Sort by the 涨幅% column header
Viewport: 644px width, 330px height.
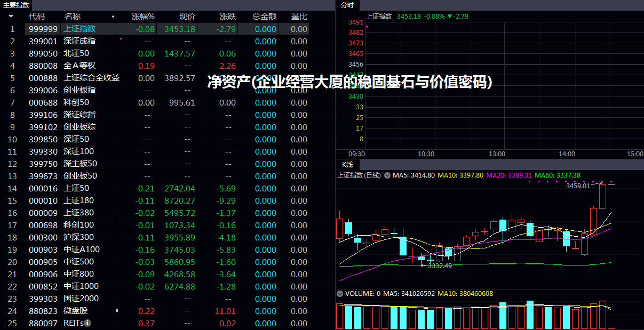pos(143,17)
